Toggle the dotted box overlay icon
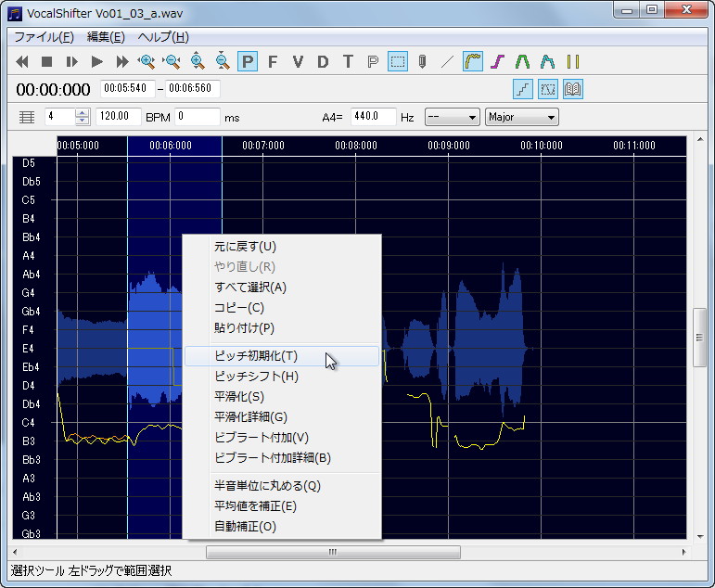The width and height of the screenshot is (715, 588). point(548,89)
